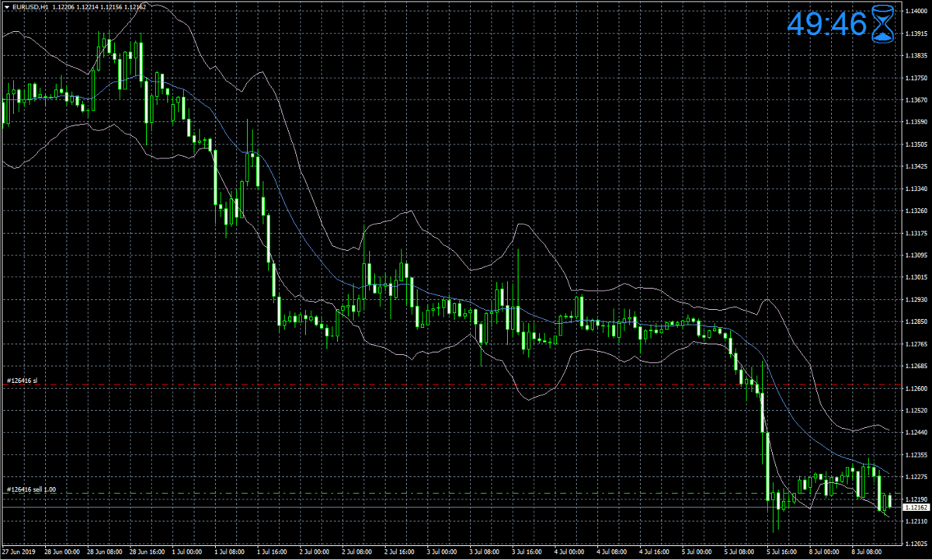Click the current price tag 1.12162
This screenshot has width=932, height=560.
click(916, 506)
